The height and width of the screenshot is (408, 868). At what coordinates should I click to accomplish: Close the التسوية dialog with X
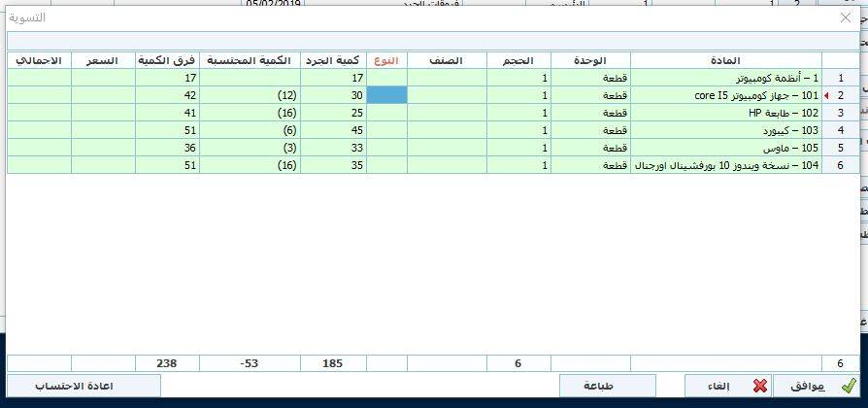point(846,17)
